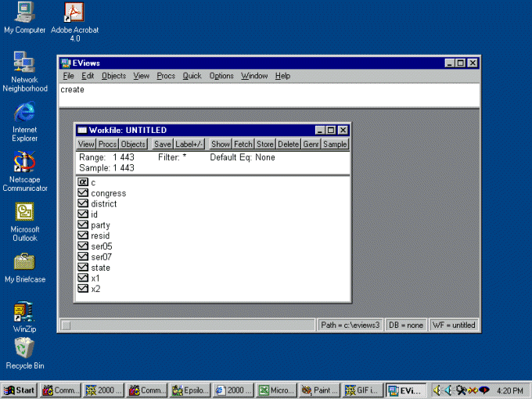Click the congress series icon
The width and height of the screenshot is (532, 399).
tap(83, 193)
